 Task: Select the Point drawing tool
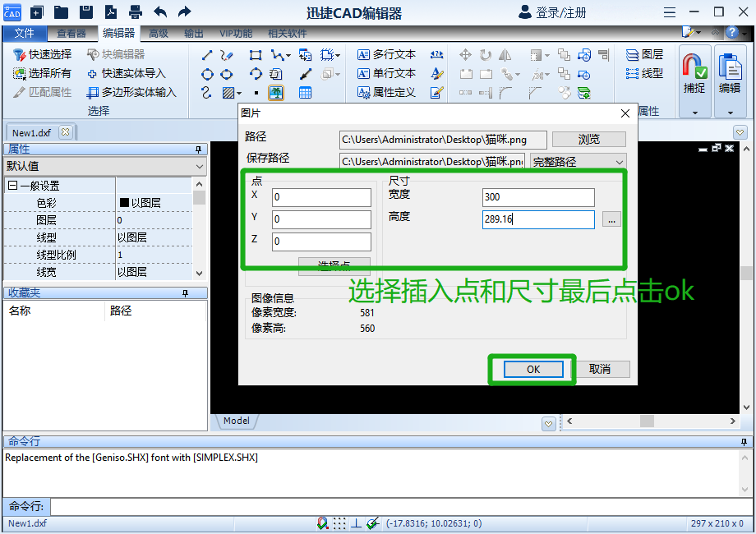256,93
